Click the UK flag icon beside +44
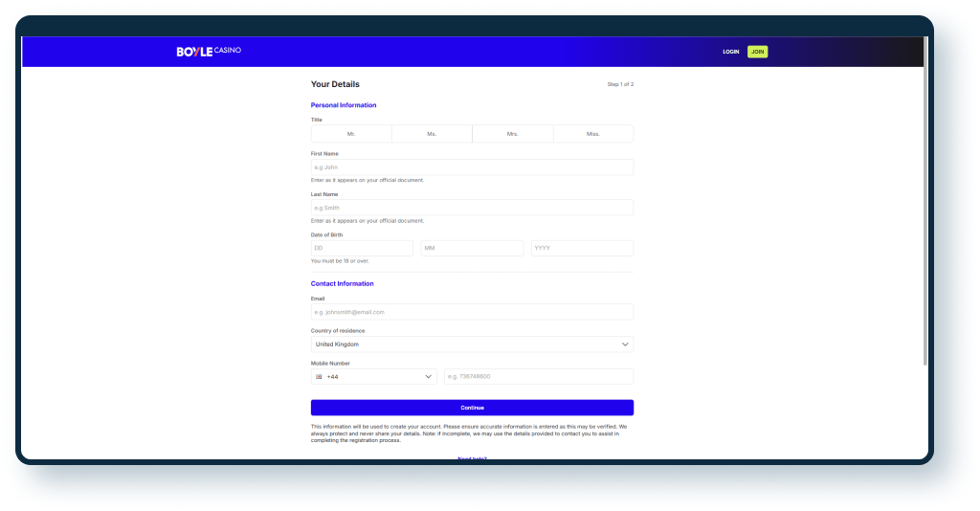 point(319,377)
